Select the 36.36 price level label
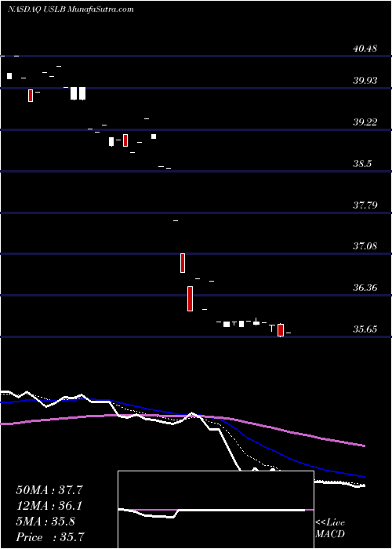Image resolution: width=392 pixels, height=549 pixels. (365, 288)
